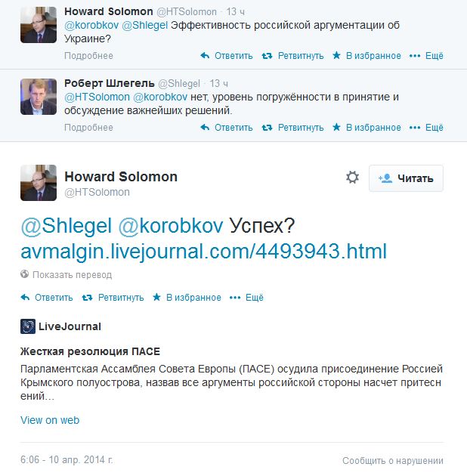
Task: Click the retweet icon under the main tweet
Action: [x=87, y=298]
